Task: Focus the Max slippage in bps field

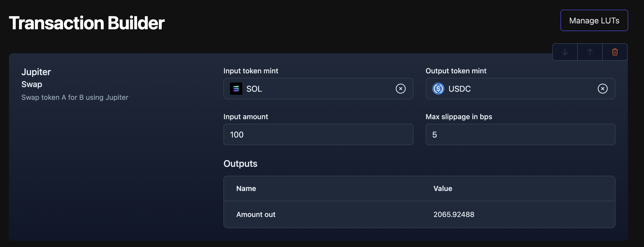Action: pyautogui.click(x=520, y=134)
